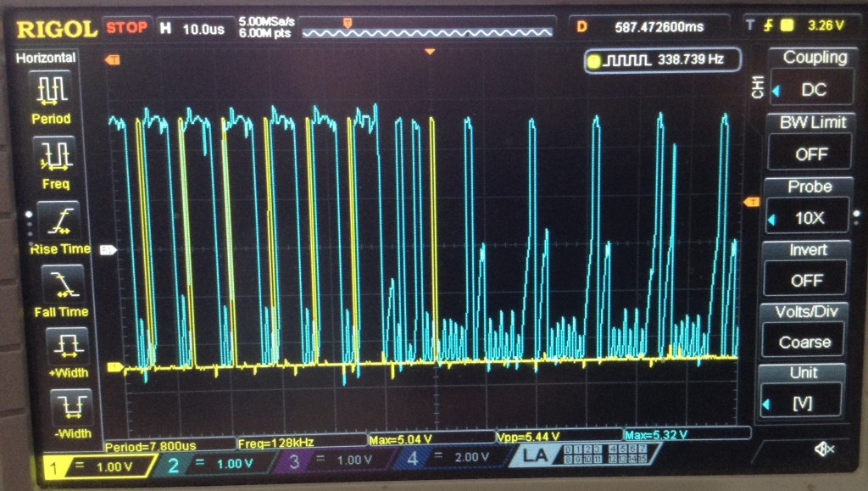Select the Period measurement icon

(x=51, y=89)
